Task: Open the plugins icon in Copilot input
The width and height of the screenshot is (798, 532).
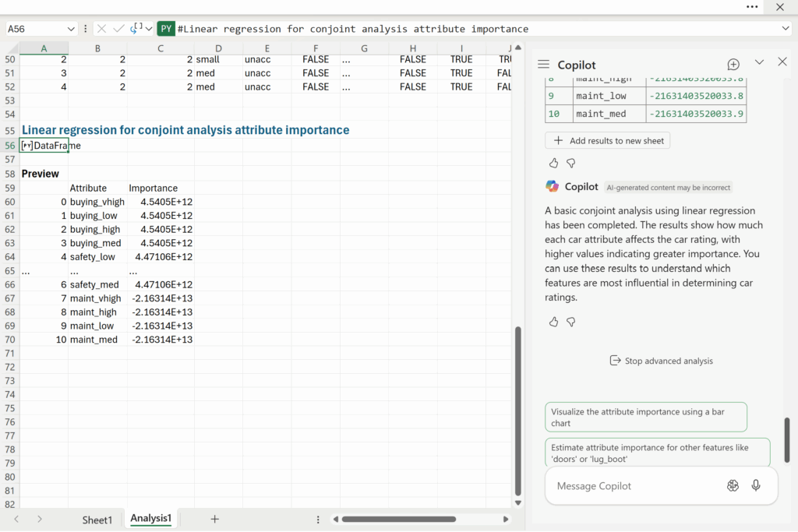Action: tap(733, 485)
